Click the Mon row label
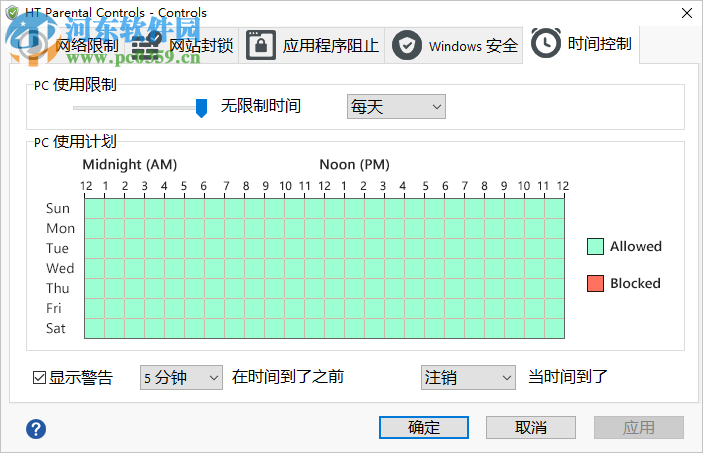Screen dimensions: 703x453 (61, 229)
